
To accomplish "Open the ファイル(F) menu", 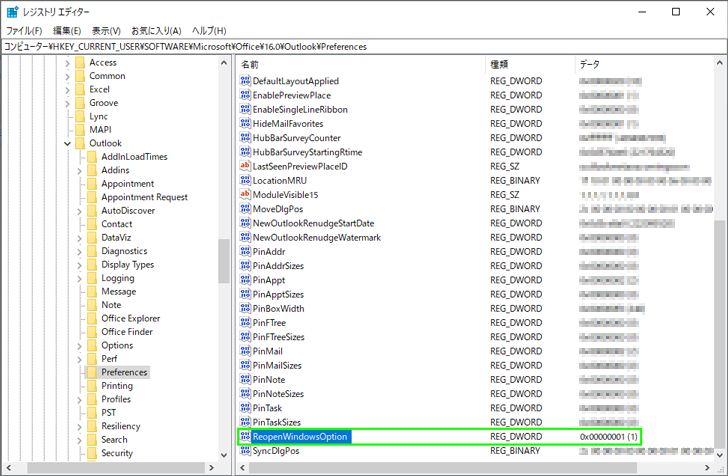I will [24, 31].
